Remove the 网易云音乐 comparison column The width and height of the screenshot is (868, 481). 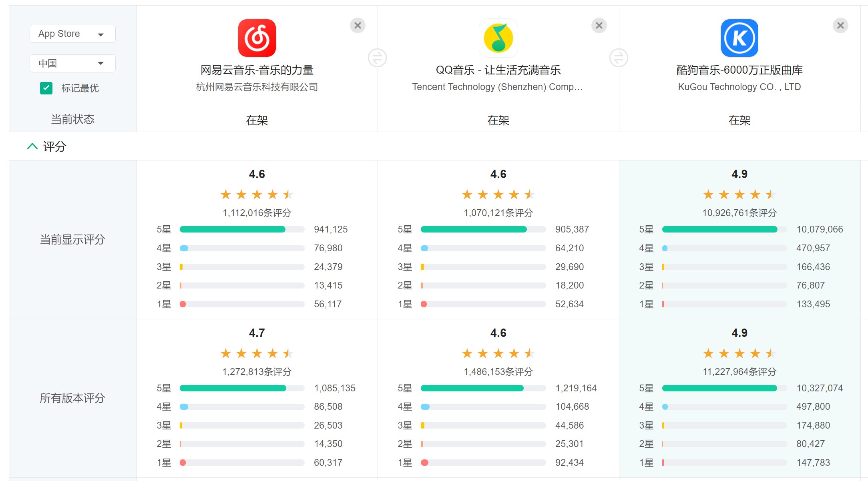[x=358, y=25]
